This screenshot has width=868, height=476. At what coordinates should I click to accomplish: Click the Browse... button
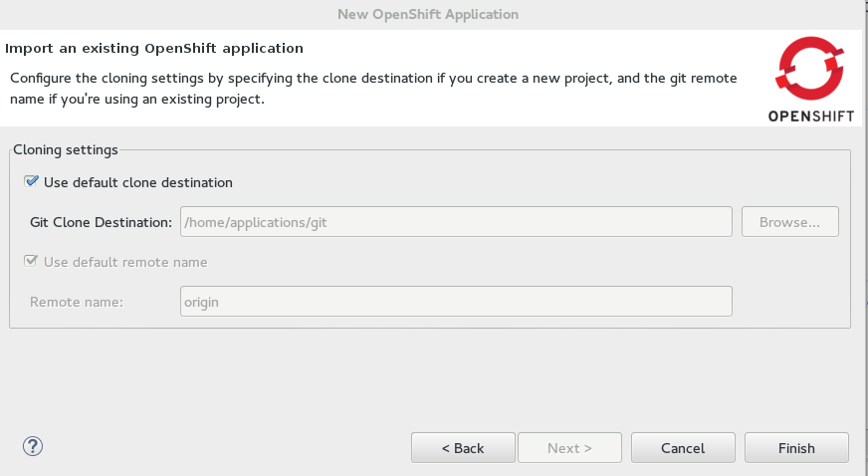[790, 222]
